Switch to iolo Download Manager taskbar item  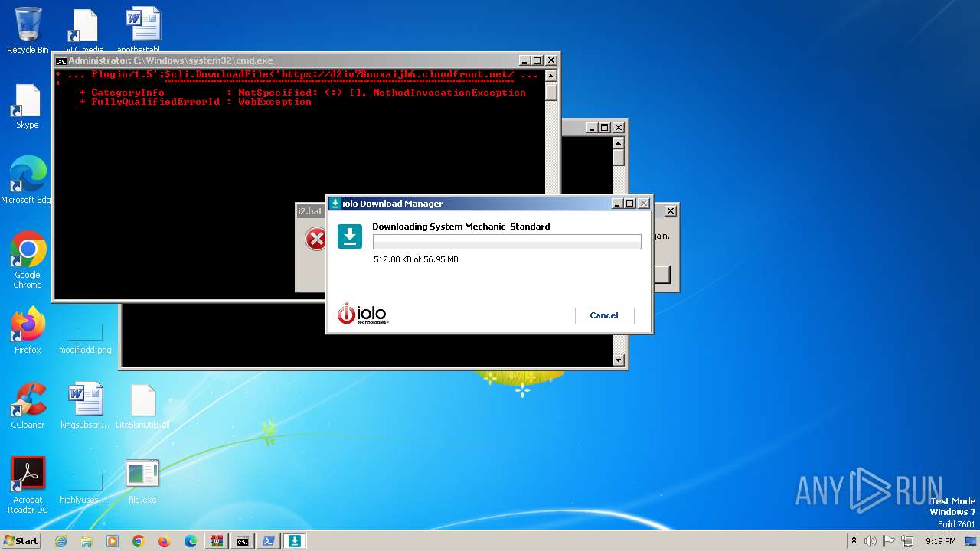coord(295,541)
